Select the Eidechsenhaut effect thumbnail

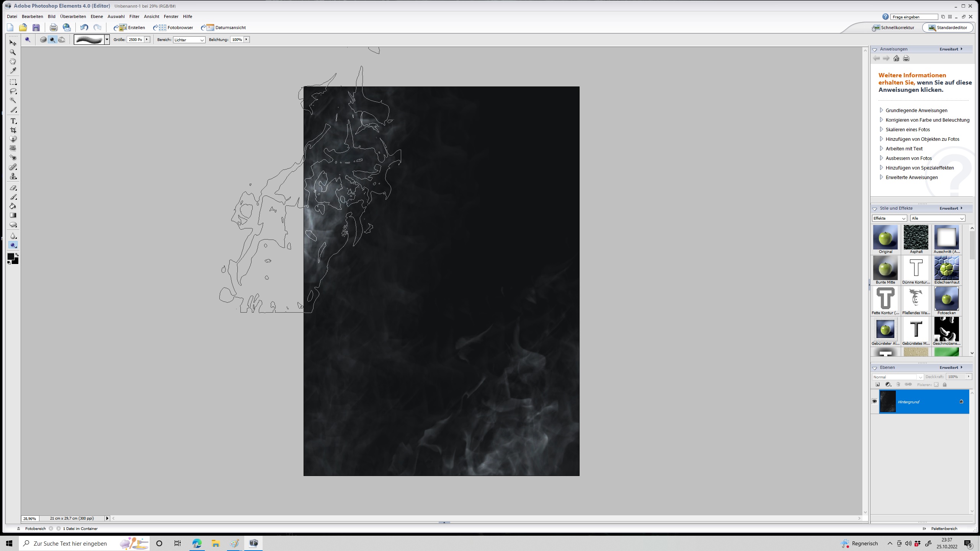pyautogui.click(x=946, y=268)
